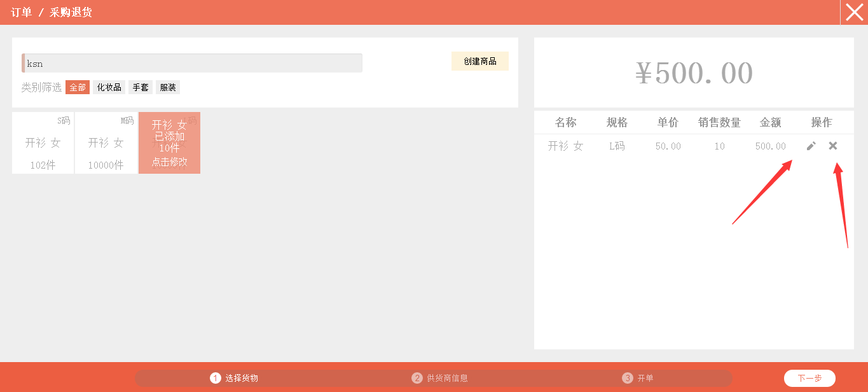Select the 开衫 女 M码 product tile

[106, 143]
